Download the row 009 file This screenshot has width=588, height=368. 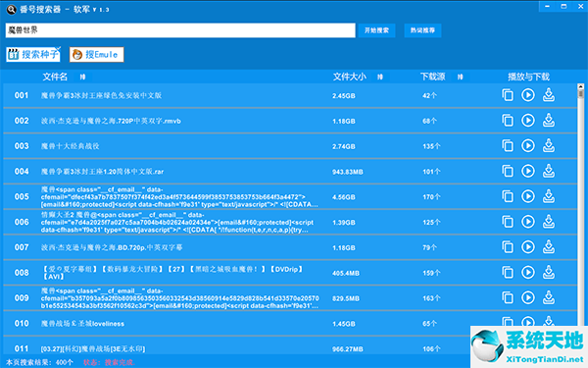[549, 297]
